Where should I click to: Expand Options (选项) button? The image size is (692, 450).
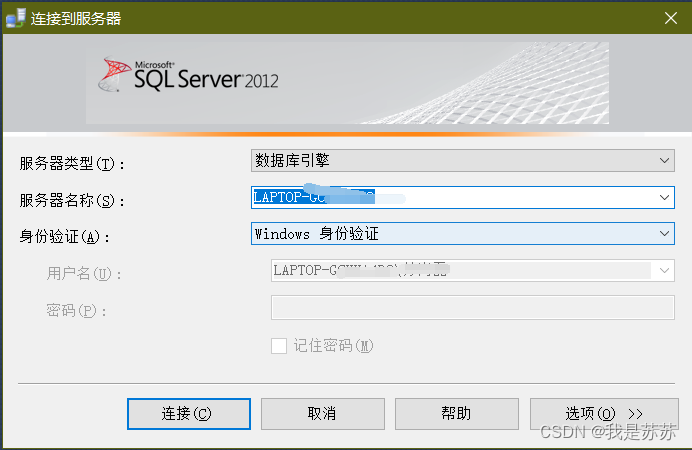(x=604, y=414)
